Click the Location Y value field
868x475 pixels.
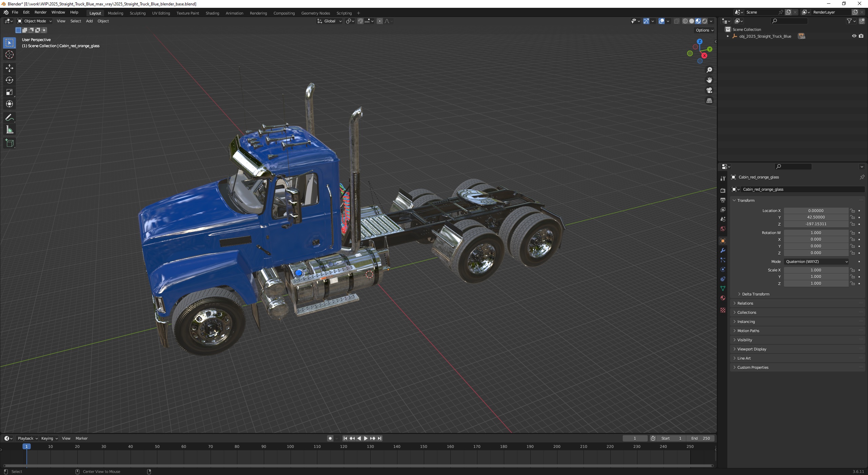(816, 217)
